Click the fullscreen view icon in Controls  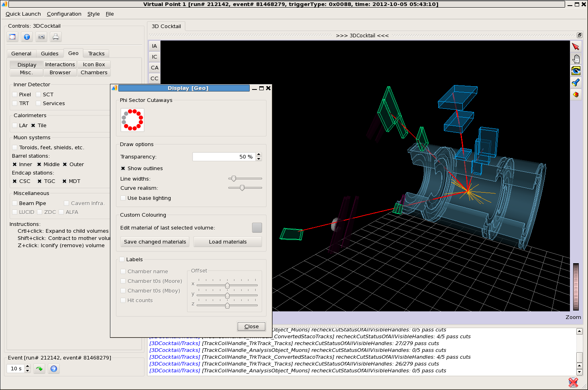click(12, 37)
